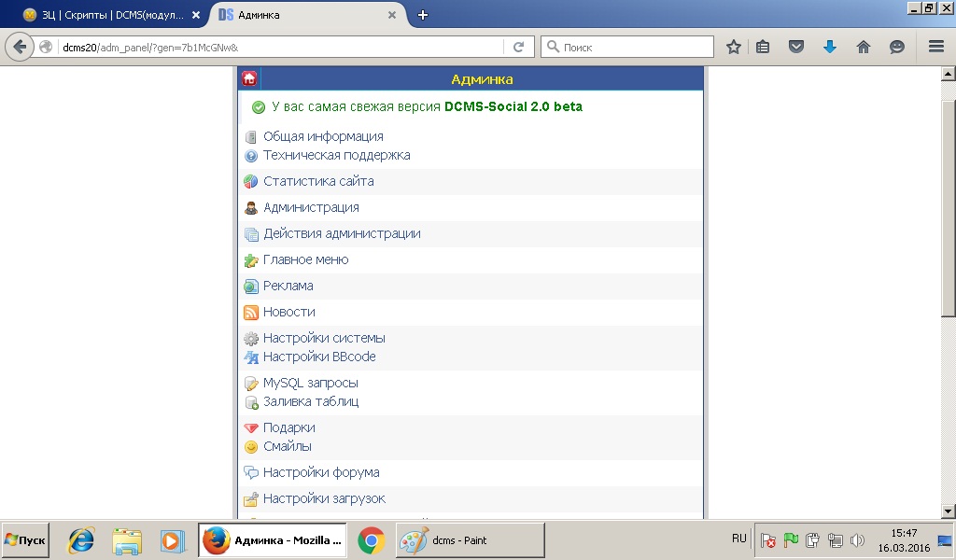Open Общая информация link
The image size is (956, 560).
[x=323, y=136]
